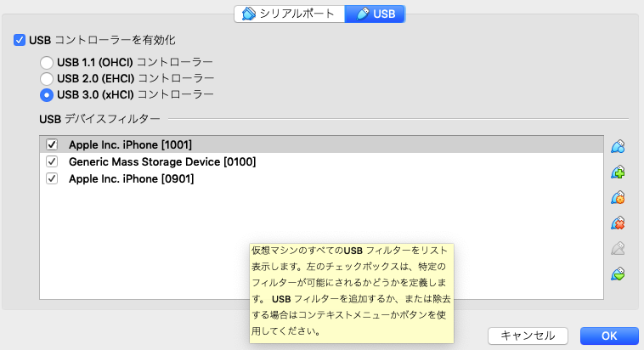The width and height of the screenshot is (644, 350).
Task: Uncheck the Apple Inc. iPhone [0901] filter checkbox
Action: (x=52, y=178)
